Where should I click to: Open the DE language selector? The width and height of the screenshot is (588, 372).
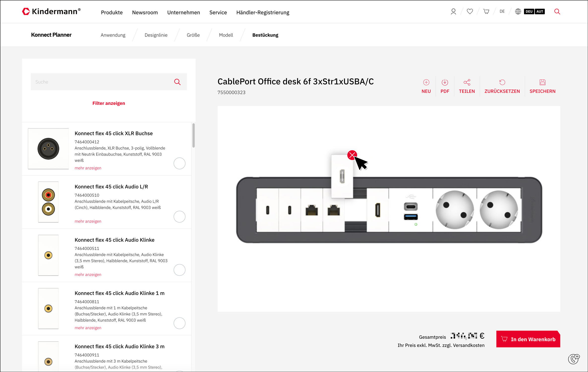click(x=502, y=11)
